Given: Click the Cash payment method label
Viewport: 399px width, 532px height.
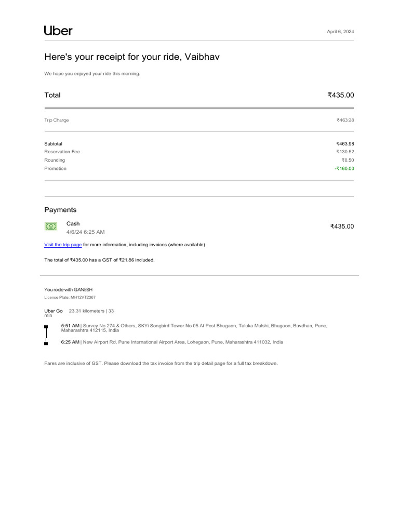Looking at the screenshot, I should 73,223.
